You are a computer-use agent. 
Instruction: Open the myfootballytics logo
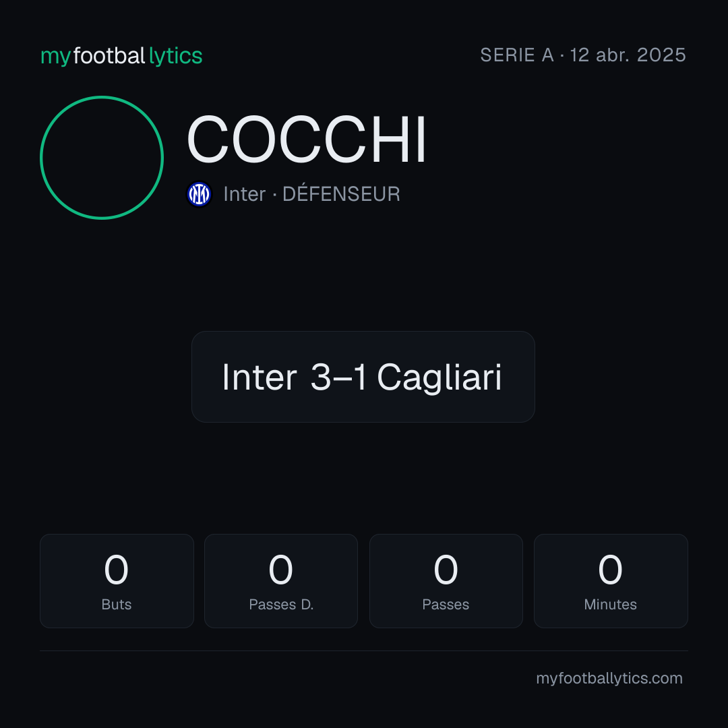[x=121, y=56]
